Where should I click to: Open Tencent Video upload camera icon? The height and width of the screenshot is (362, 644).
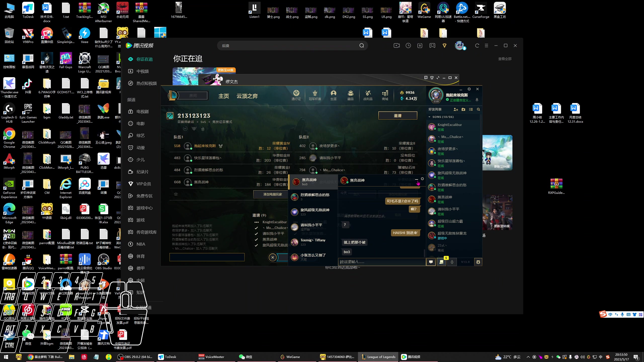click(x=396, y=46)
